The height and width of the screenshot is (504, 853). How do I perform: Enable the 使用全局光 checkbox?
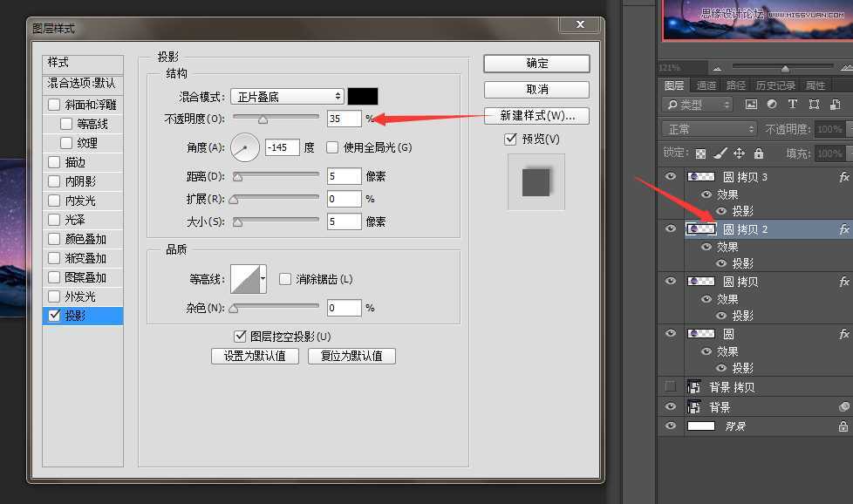click(331, 146)
